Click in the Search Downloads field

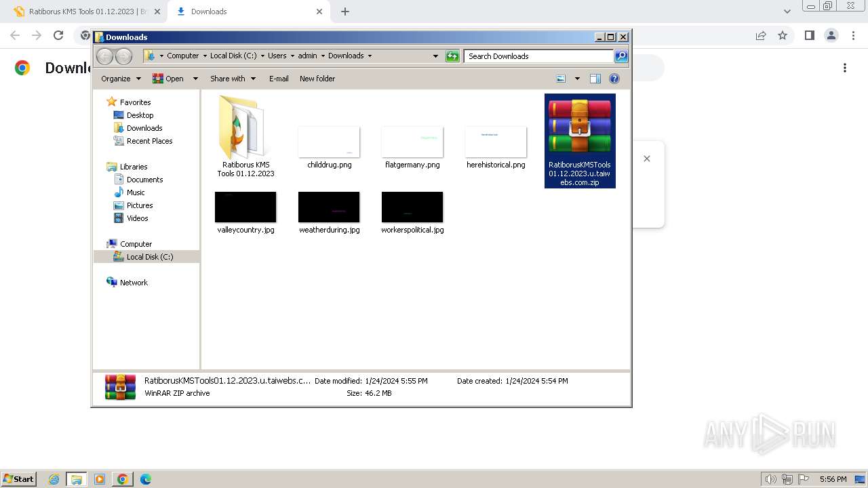(x=539, y=56)
